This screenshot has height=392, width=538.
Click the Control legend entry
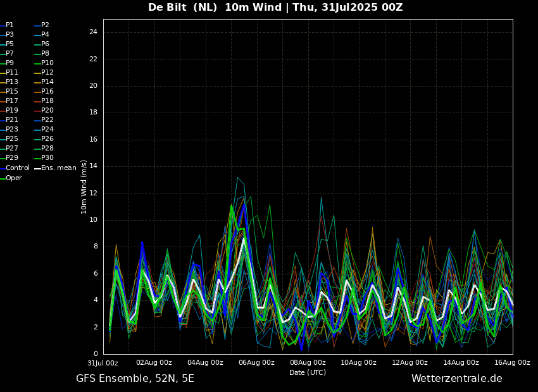[x=18, y=168]
